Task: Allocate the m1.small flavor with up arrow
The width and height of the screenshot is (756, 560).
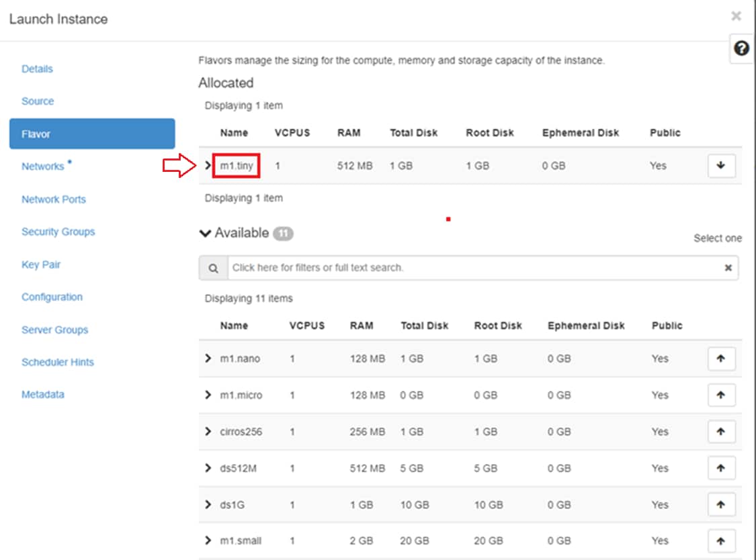Action: [x=721, y=541]
